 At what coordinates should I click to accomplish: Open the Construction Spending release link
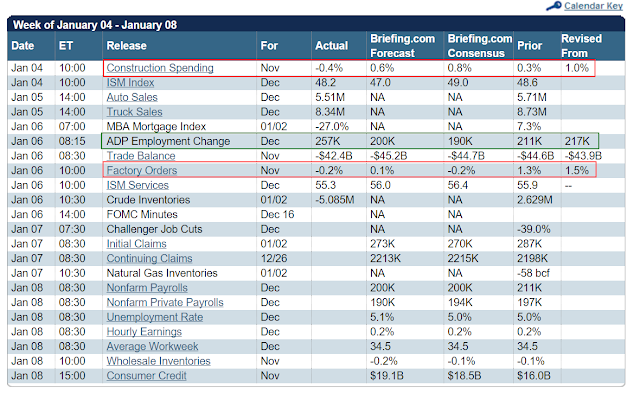160,68
